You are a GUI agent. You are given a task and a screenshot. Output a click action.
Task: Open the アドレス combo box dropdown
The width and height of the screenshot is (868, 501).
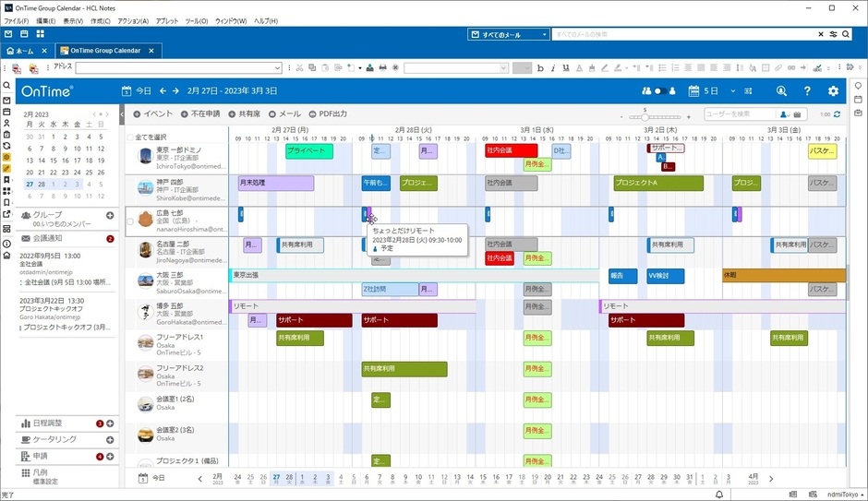click(x=277, y=68)
